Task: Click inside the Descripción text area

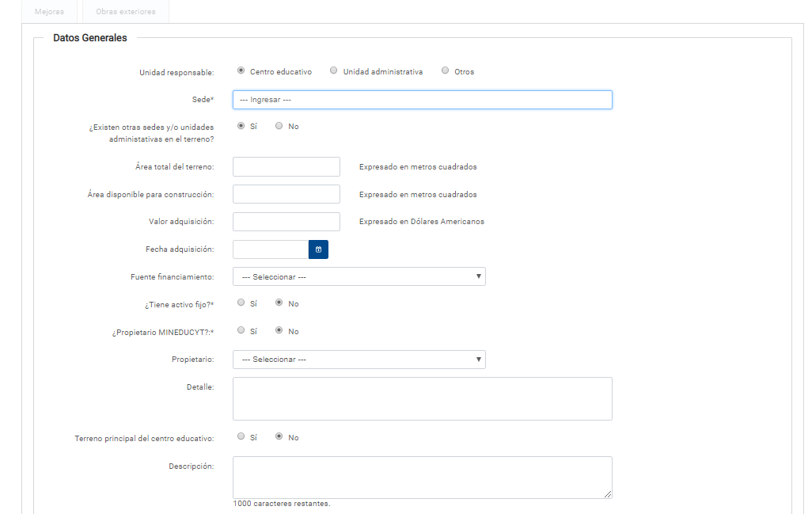Action: coord(422,477)
